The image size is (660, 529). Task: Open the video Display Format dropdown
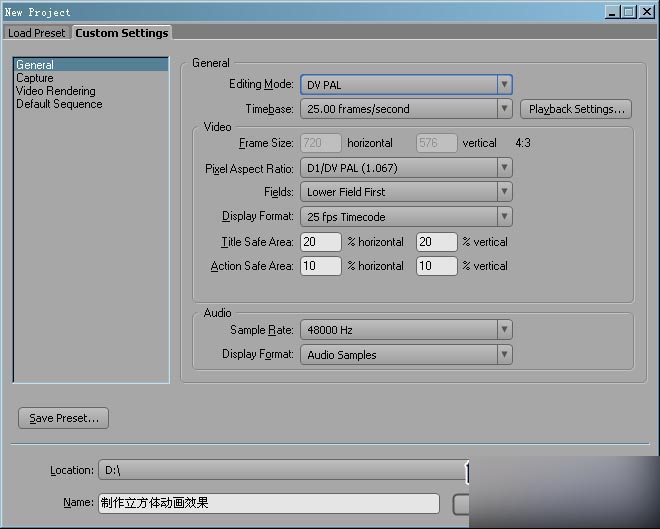406,217
